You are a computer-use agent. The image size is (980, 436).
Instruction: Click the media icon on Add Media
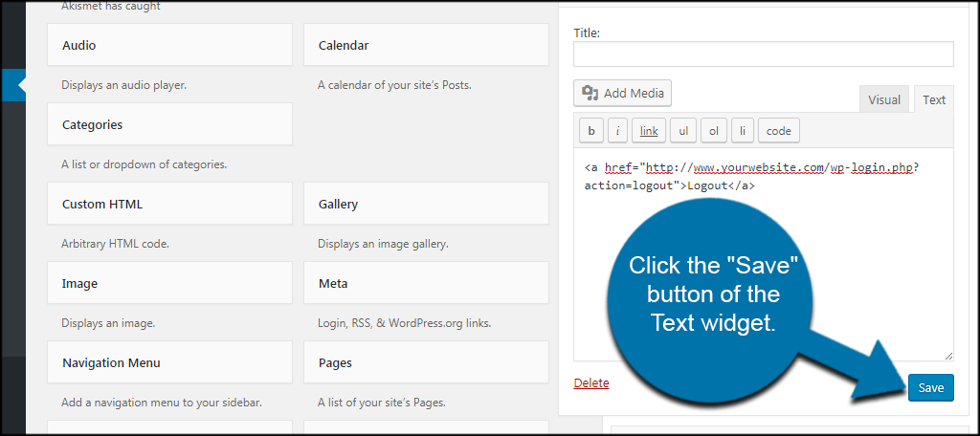pyautogui.click(x=590, y=93)
